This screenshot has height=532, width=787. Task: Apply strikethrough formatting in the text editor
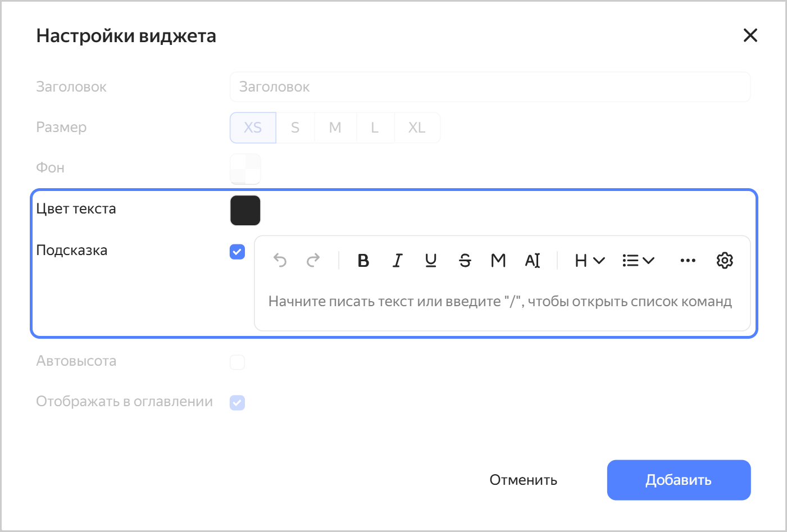tap(465, 260)
